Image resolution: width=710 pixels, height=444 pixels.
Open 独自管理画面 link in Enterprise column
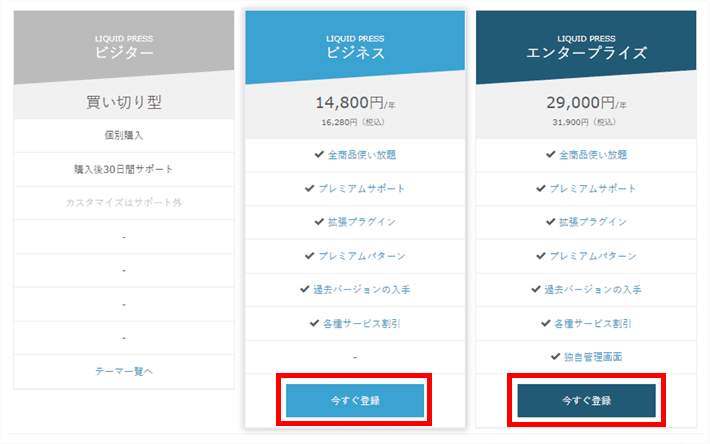pyautogui.click(x=593, y=357)
